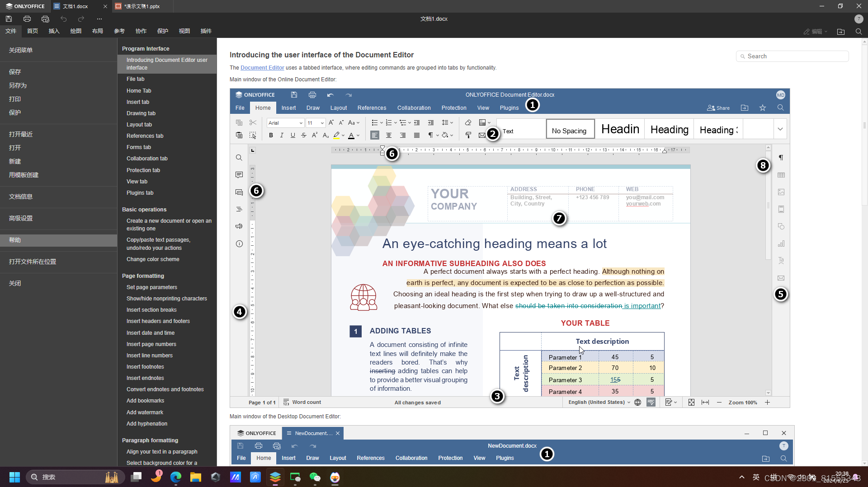Image resolution: width=868 pixels, height=487 pixels.
Task: Open Microsoft Edge from the taskbar
Action: 176,477
